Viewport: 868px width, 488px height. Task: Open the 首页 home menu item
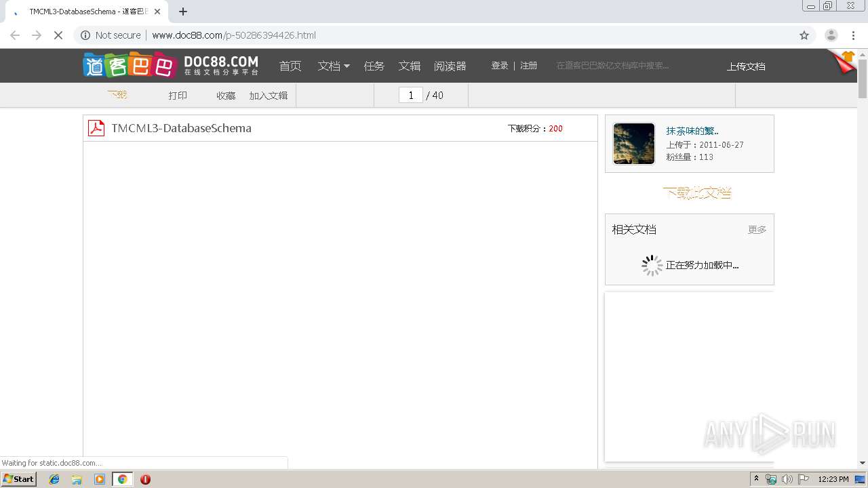pyautogui.click(x=290, y=66)
